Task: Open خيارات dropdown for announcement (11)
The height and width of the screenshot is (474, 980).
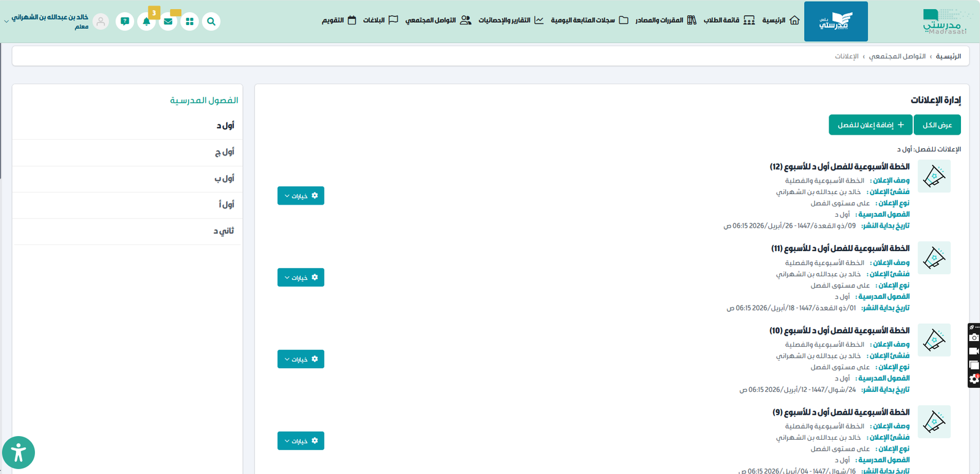Action: click(x=301, y=277)
